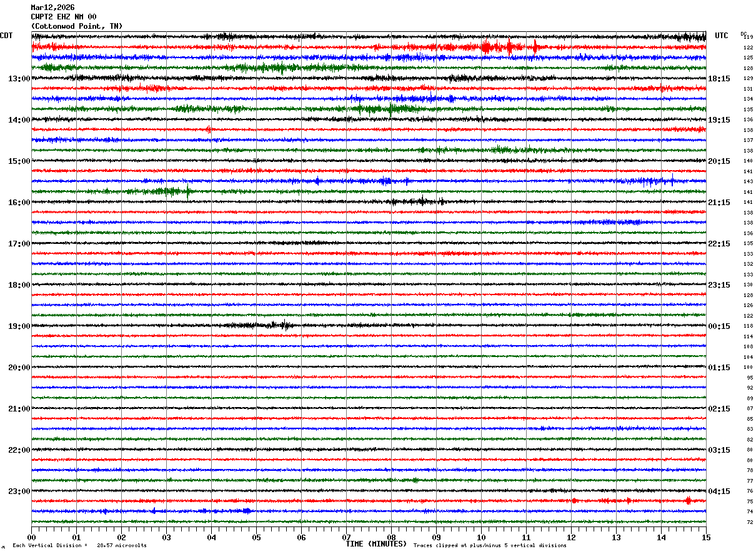Click the 18:15 UTC time label
756x554 pixels.
[719, 79]
